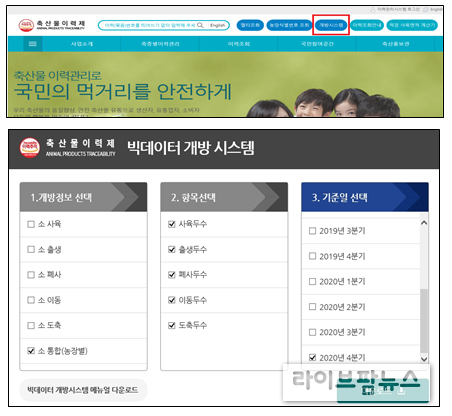Tick the 2020년 1분기 checkbox

point(312,282)
